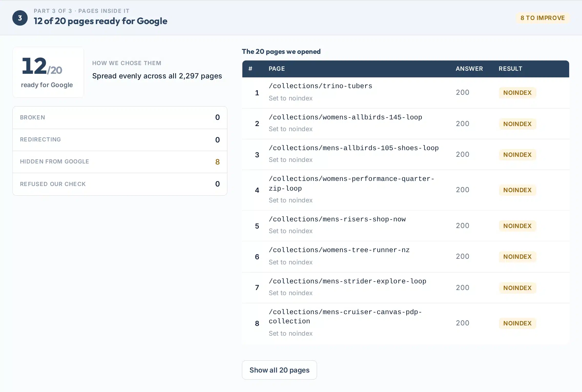The image size is (582, 392).
Task: Select /collections/mens-allbirds-105-shoes-loop path
Action: click(354, 148)
